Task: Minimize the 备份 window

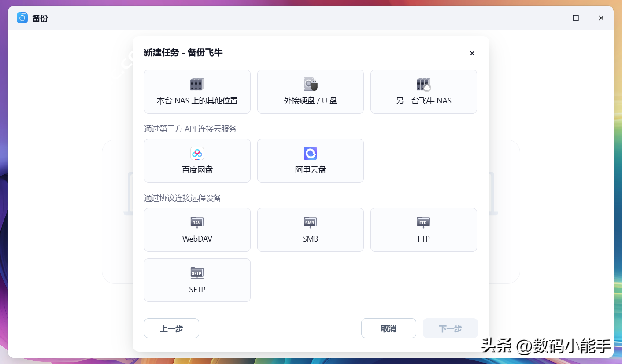Action: point(551,18)
